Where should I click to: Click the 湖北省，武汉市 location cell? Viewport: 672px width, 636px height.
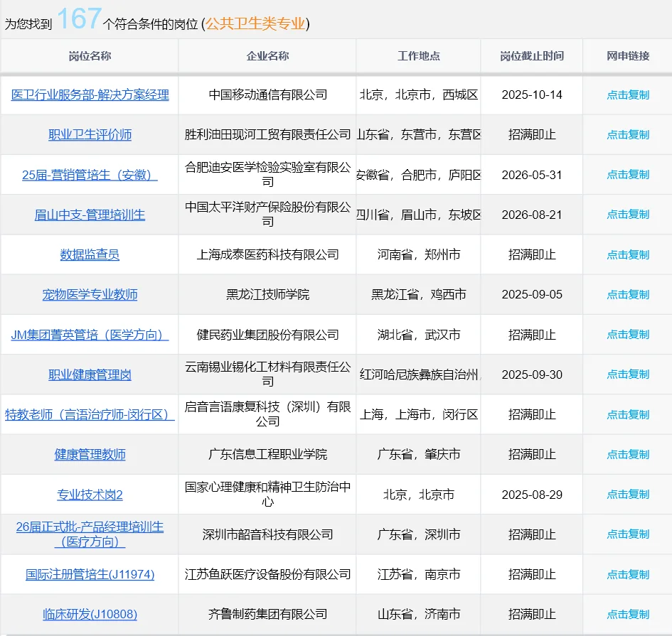[419, 335]
